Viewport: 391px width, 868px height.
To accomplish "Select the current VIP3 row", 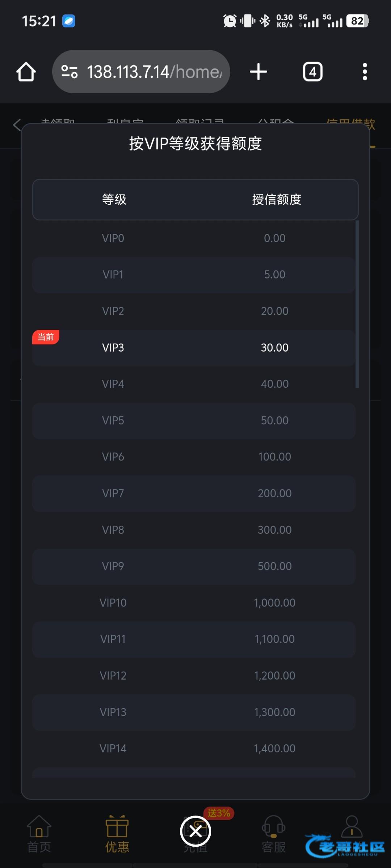I will point(194,348).
